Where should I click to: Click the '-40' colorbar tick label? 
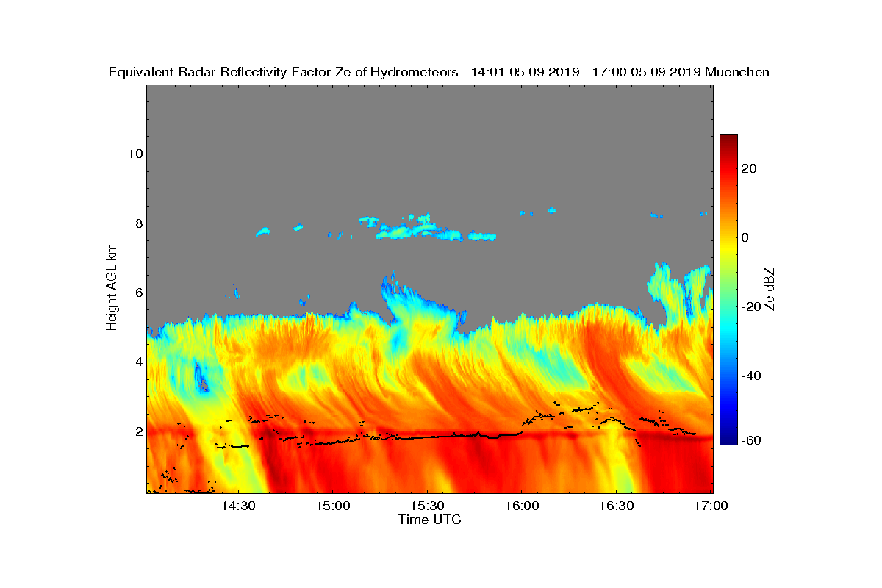tap(751, 376)
